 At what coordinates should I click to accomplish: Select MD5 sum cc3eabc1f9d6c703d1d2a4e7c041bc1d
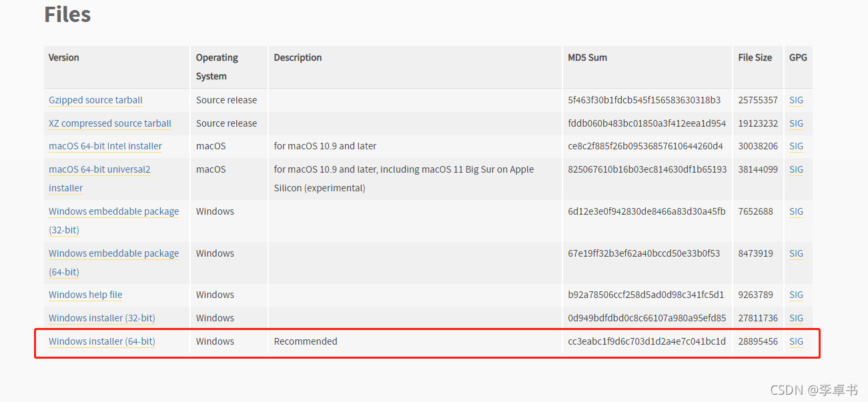point(647,341)
